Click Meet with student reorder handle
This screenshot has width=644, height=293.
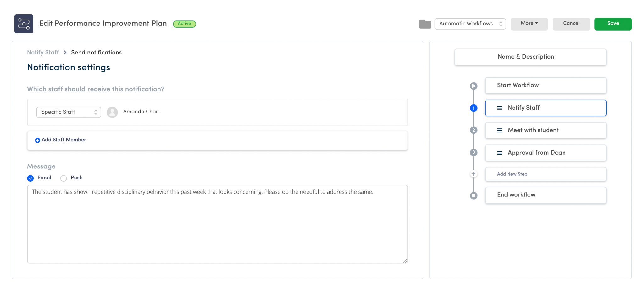click(x=499, y=130)
